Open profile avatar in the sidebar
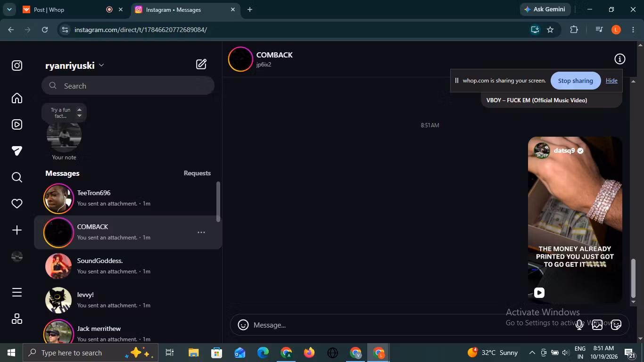 tap(17, 256)
